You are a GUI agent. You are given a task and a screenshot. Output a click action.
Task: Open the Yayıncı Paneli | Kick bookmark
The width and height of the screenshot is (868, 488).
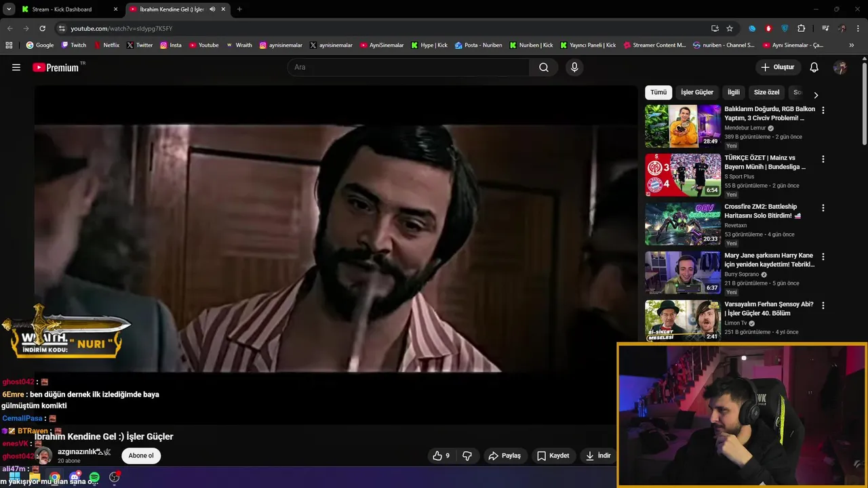coord(587,45)
